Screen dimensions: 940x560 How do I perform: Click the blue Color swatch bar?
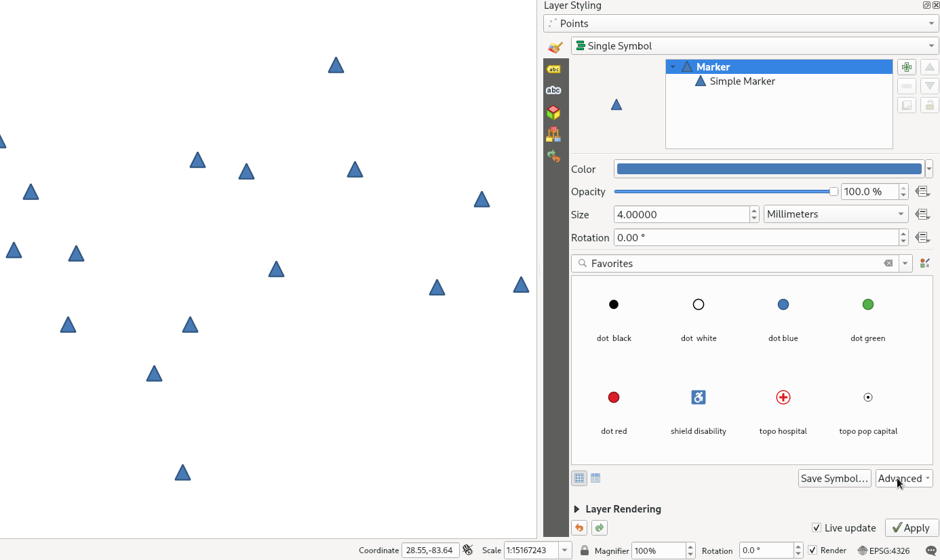pos(768,169)
